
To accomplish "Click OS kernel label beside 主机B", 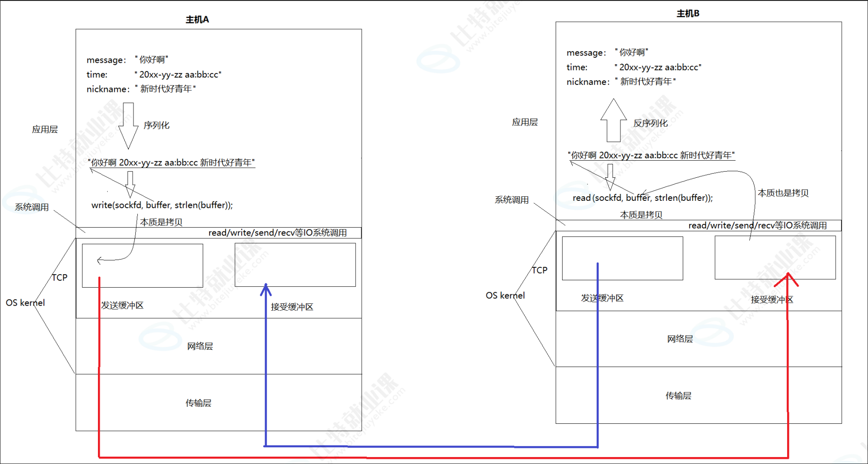I will pyautogui.click(x=505, y=295).
